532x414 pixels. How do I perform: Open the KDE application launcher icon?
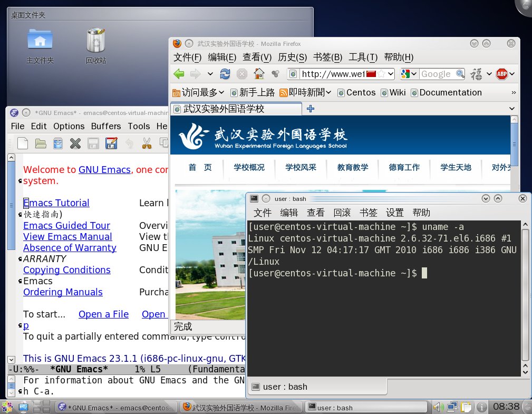coord(7,407)
